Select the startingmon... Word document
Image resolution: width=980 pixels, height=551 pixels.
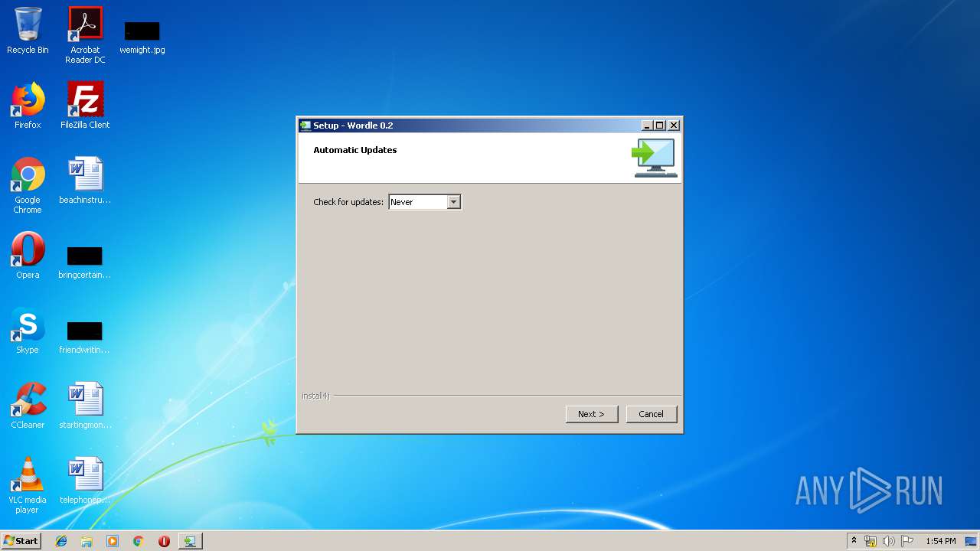pos(85,406)
